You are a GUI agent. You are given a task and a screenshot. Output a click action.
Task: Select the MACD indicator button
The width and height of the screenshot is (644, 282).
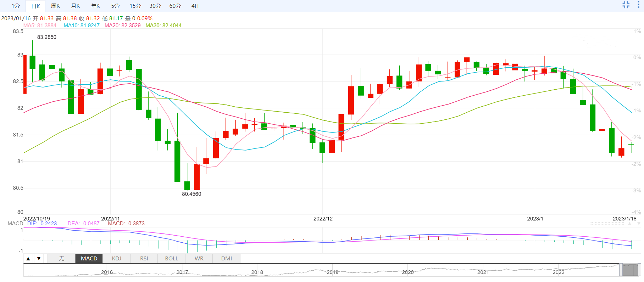[x=89, y=259]
